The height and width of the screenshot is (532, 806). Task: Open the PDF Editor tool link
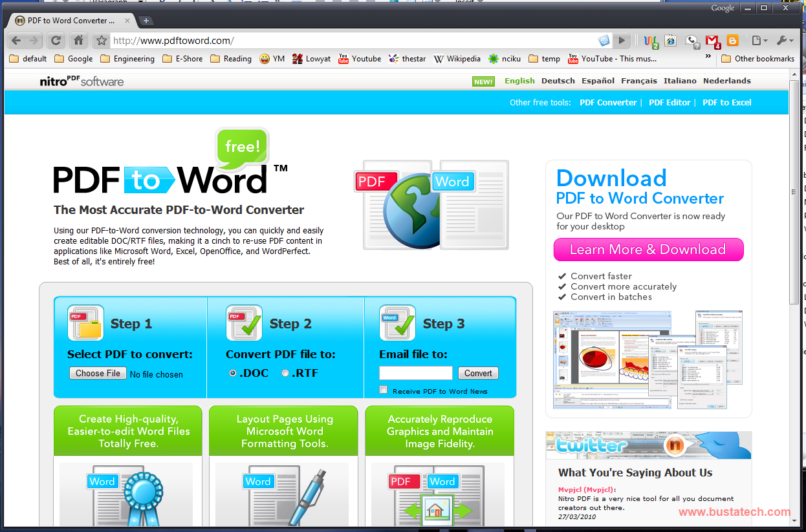pos(670,102)
